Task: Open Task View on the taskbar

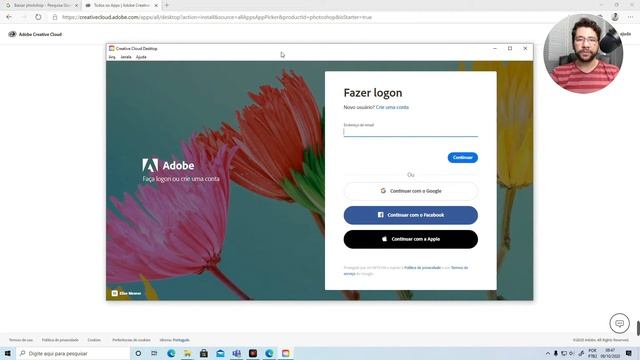Action: point(154,353)
